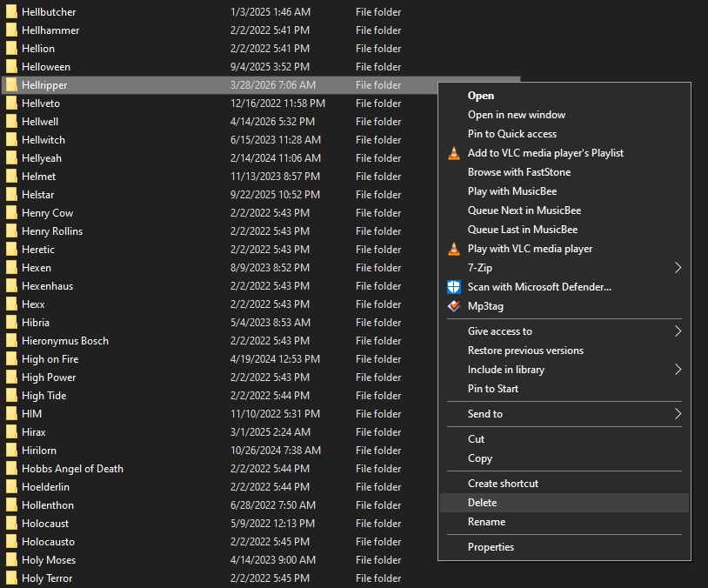Select Open in new window
Screen dimensions: 708x588
pos(517,115)
